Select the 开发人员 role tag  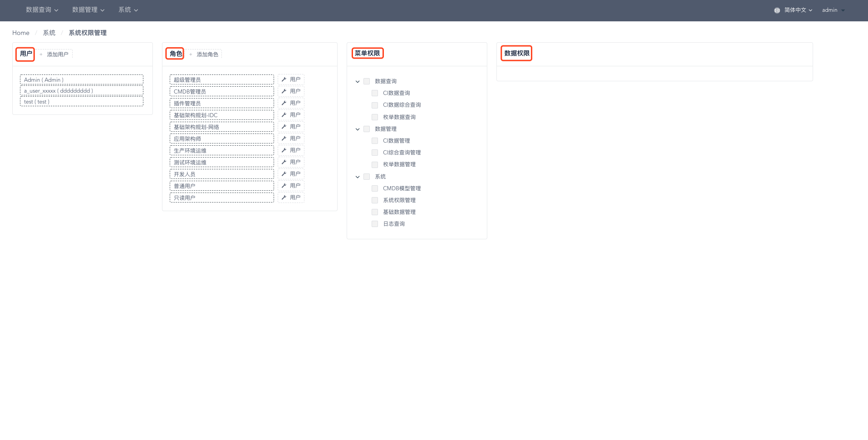pyautogui.click(x=222, y=174)
